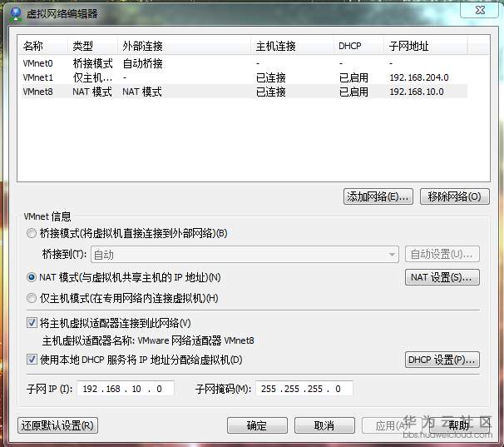504x447 pixels.
Task: Click the 子网掩码 field showing 255.255.255.0
Action: (304, 389)
